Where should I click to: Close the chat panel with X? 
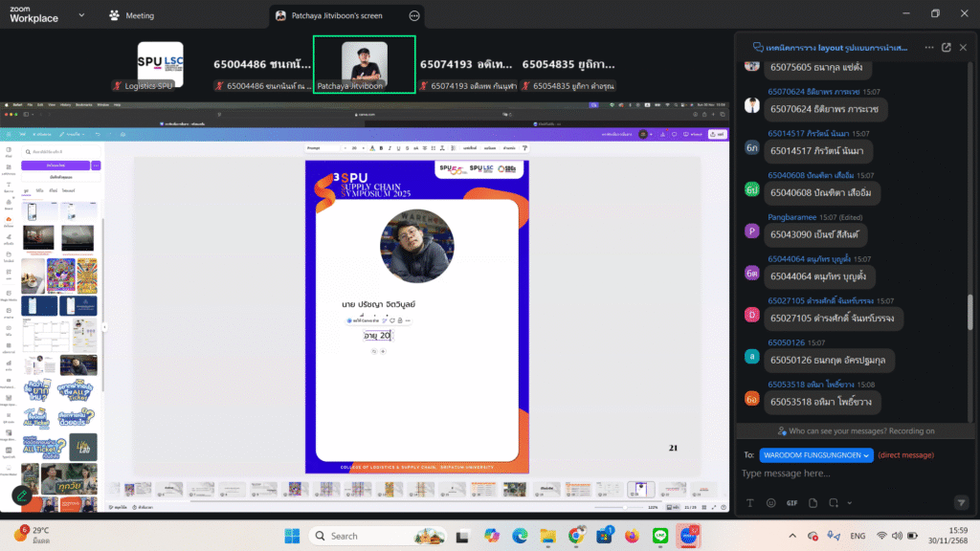(x=965, y=47)
